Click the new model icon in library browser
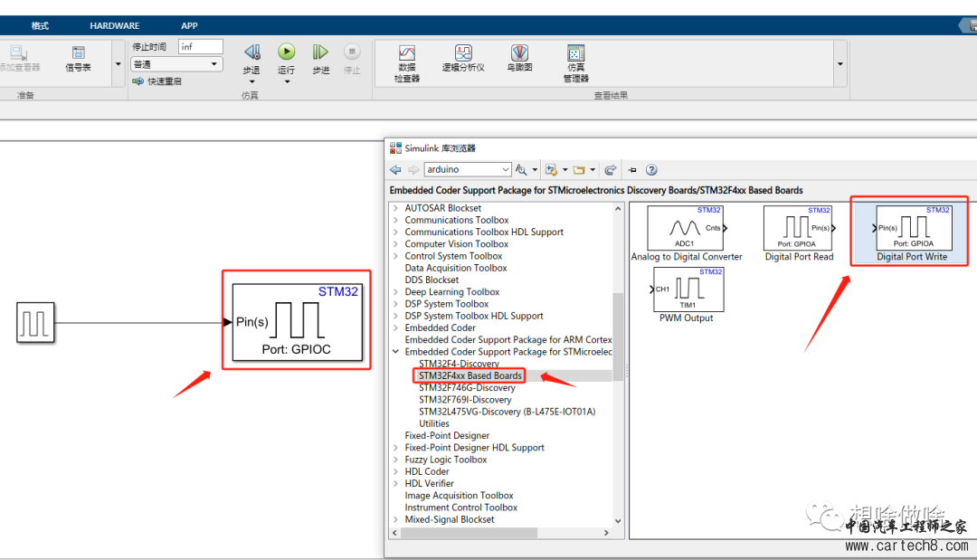The width and height of the screenshot is (977, 560). tap(551, 169)
